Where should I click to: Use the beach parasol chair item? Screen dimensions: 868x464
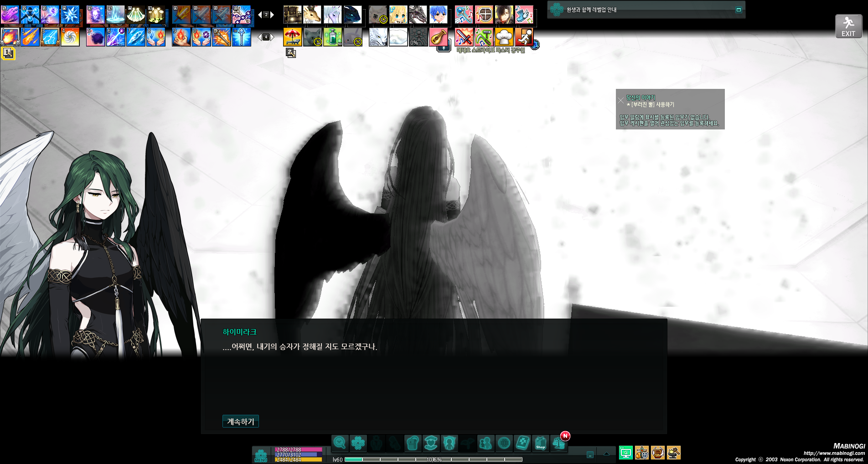tap(292, 37)
